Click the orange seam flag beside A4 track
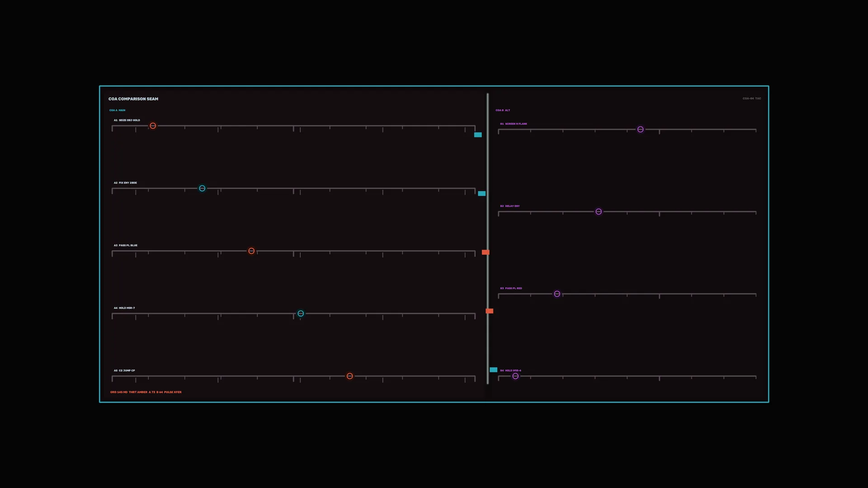The image size is (868, 488). click(x=490, y=311)
